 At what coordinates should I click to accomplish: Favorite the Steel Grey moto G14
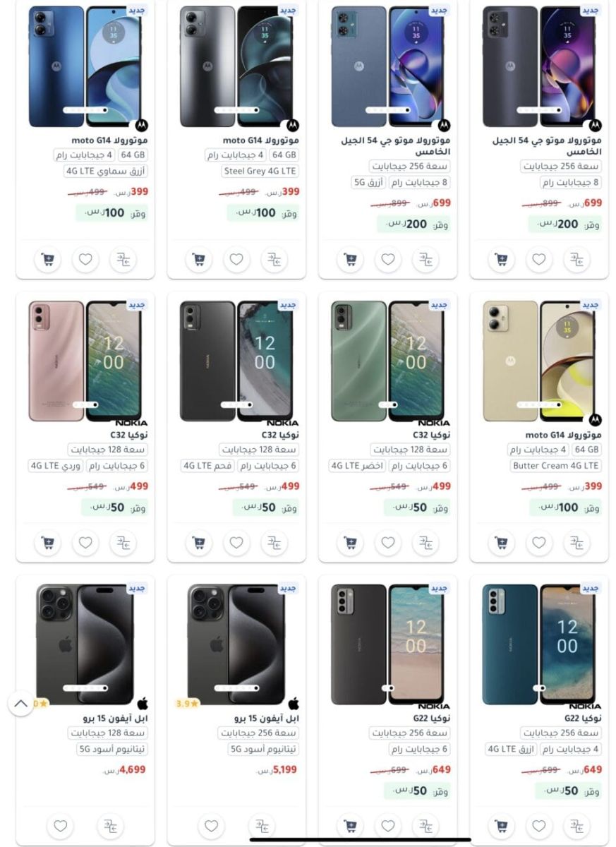(236, 260)
